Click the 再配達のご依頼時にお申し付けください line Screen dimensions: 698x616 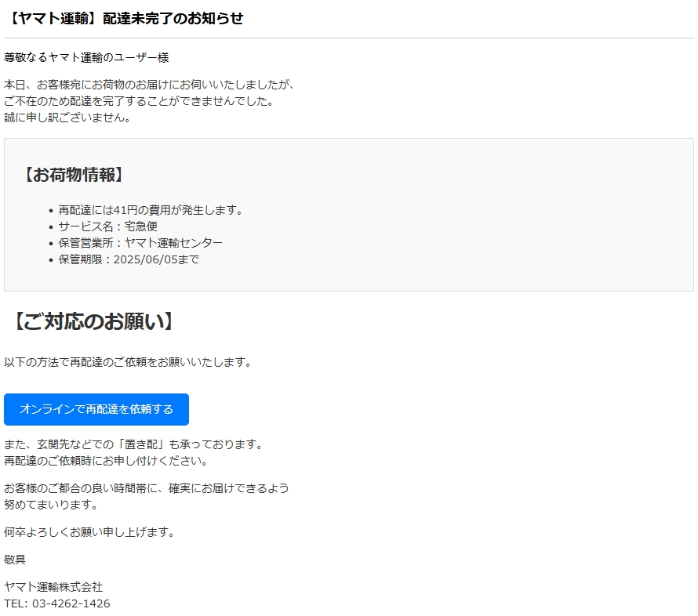tap(106, 461)
